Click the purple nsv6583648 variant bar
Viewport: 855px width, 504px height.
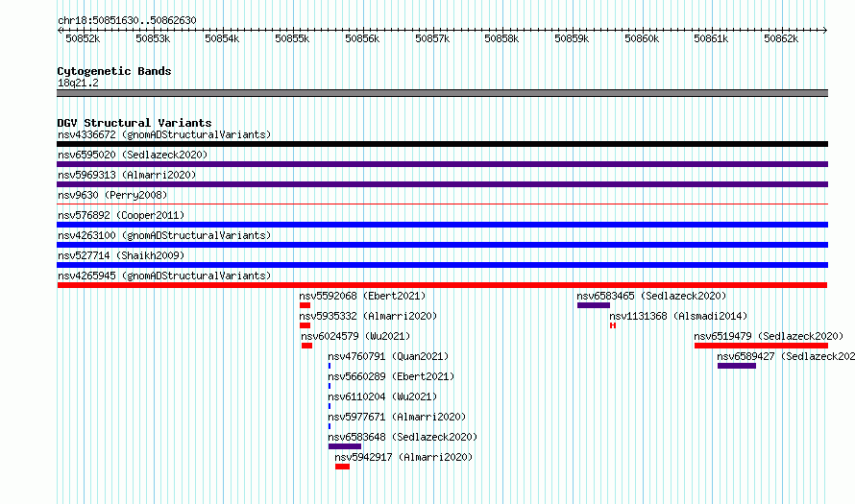click(345, 446)
